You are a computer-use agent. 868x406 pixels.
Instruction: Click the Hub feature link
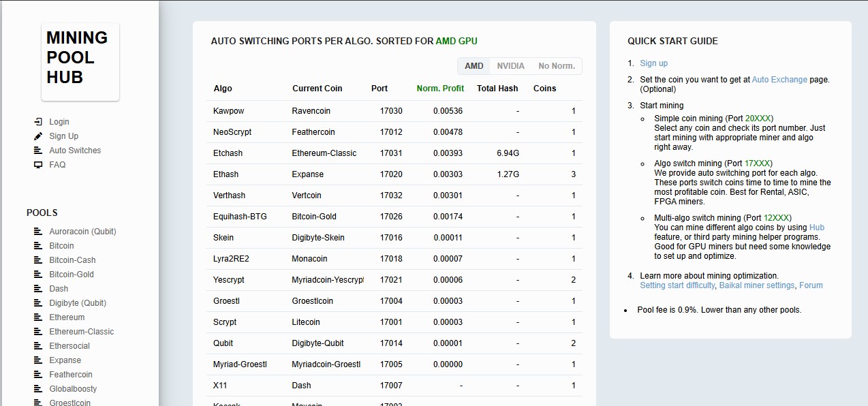tap(817, 227)
